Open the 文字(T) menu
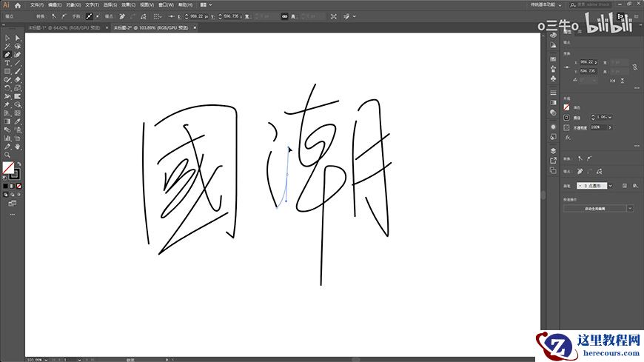This screenshot has height=362, width=644. [x=92, y=5]
